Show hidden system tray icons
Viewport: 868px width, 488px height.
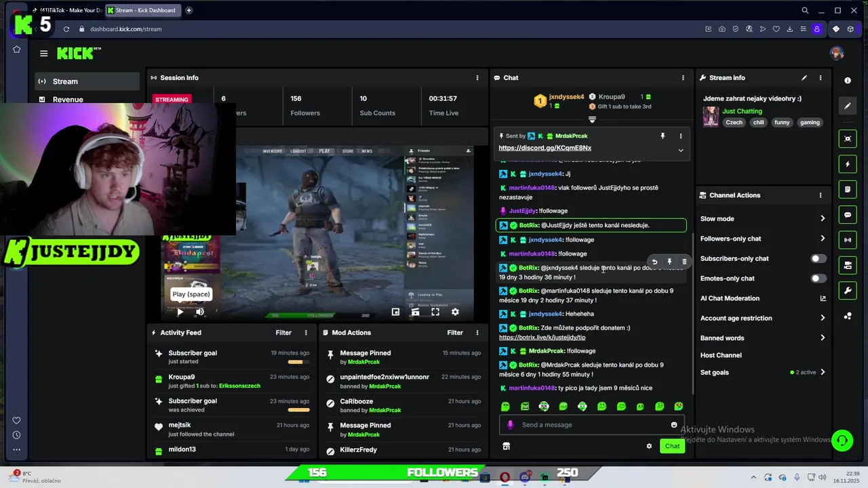pos(753,478)
